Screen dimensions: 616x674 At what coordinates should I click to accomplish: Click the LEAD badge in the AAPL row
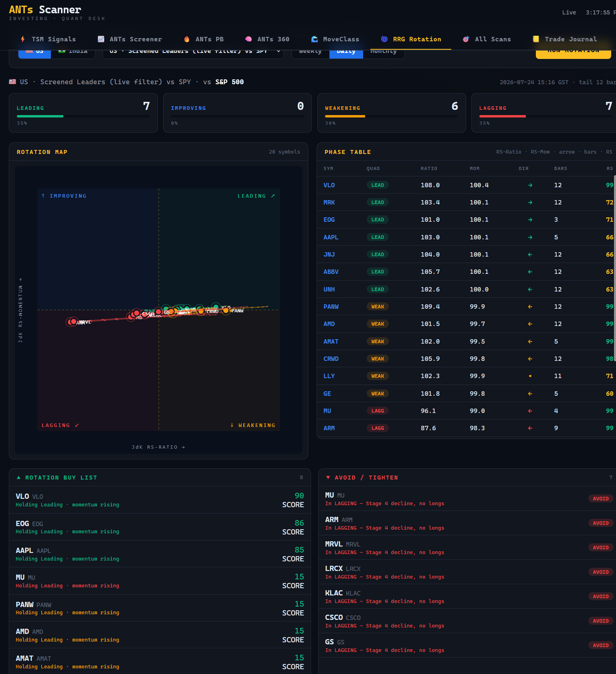click(378, 237)
